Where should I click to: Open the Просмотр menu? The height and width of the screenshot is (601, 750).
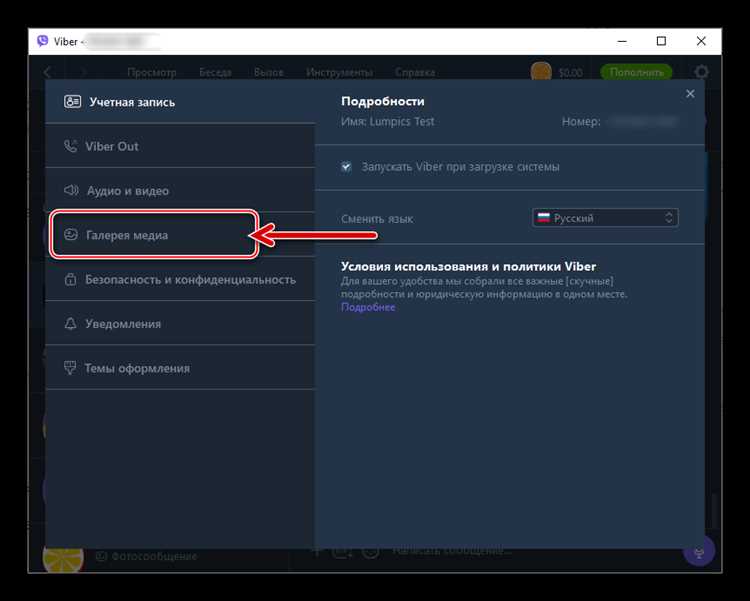tap(152, 72)
